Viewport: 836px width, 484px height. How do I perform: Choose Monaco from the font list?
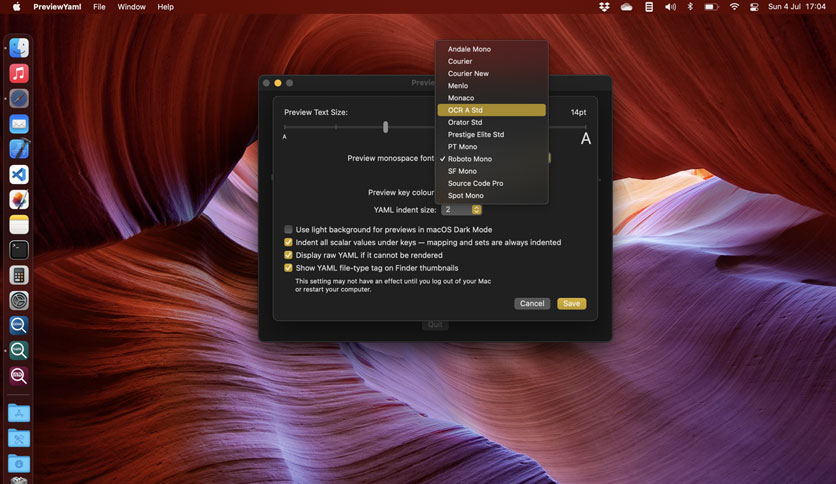pyautogui.click(x=492, y=98)
